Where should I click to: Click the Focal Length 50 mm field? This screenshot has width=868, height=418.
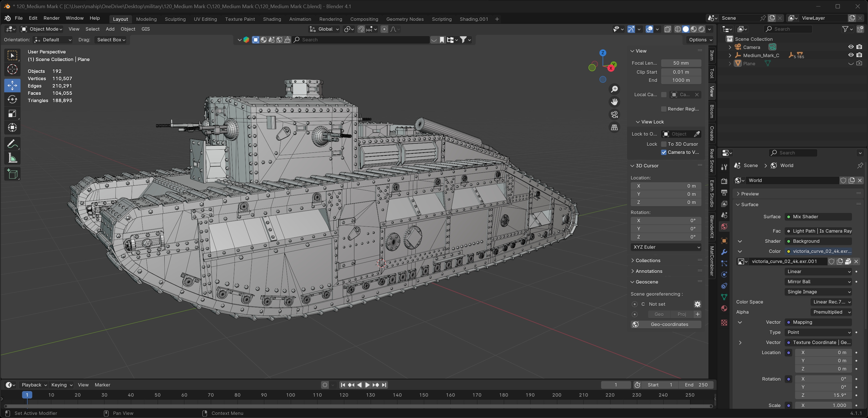(681, 63)
